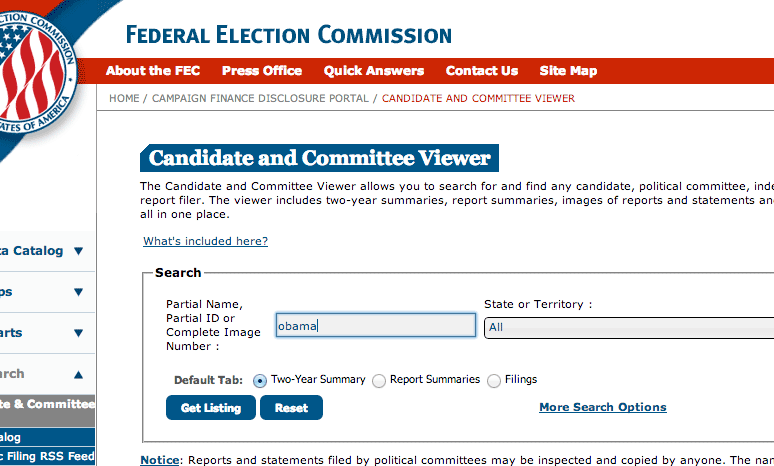The image size is (774, 466).
Task: Select the Report Summaries radio button
Action: (379, 381)
